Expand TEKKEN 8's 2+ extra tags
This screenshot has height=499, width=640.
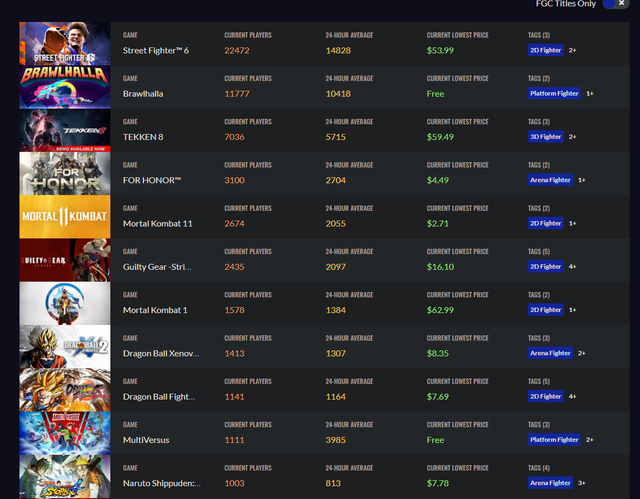(x=573, y=137)
